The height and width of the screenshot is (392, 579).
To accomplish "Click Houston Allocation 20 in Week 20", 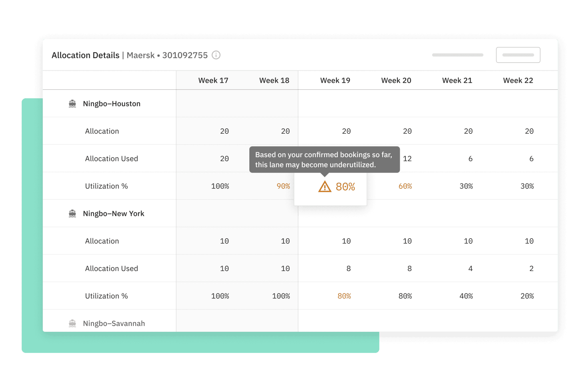I will pyautogui.click(x=407, y=131).
